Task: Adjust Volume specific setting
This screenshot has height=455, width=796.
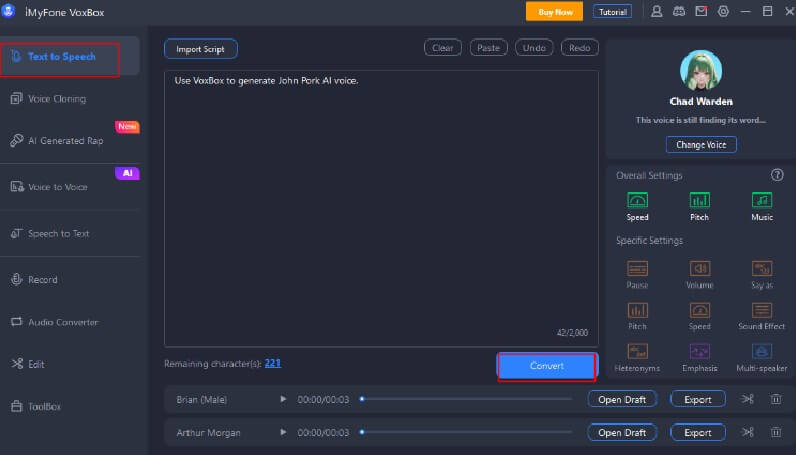Action: 700,275
